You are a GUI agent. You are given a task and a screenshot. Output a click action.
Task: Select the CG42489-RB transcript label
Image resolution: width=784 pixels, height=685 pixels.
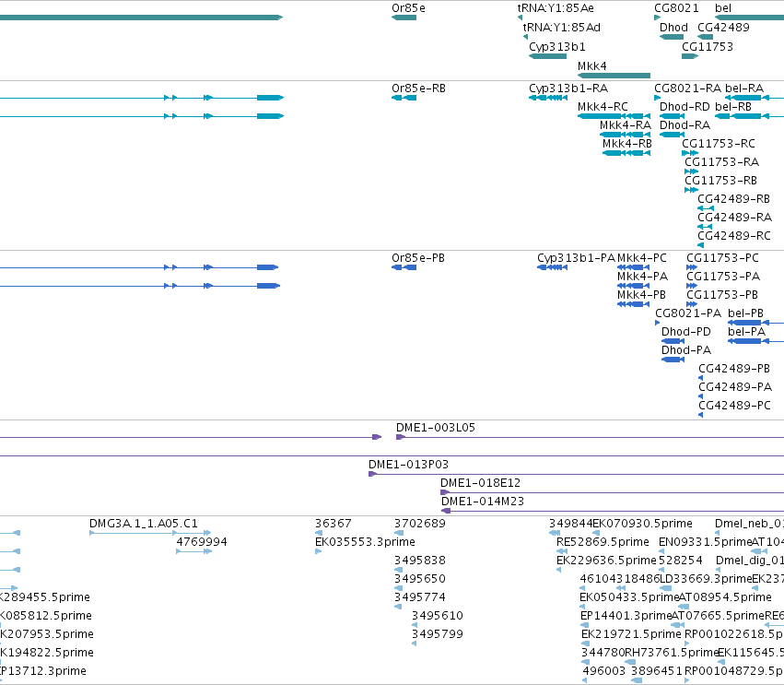tap(733, 199)
